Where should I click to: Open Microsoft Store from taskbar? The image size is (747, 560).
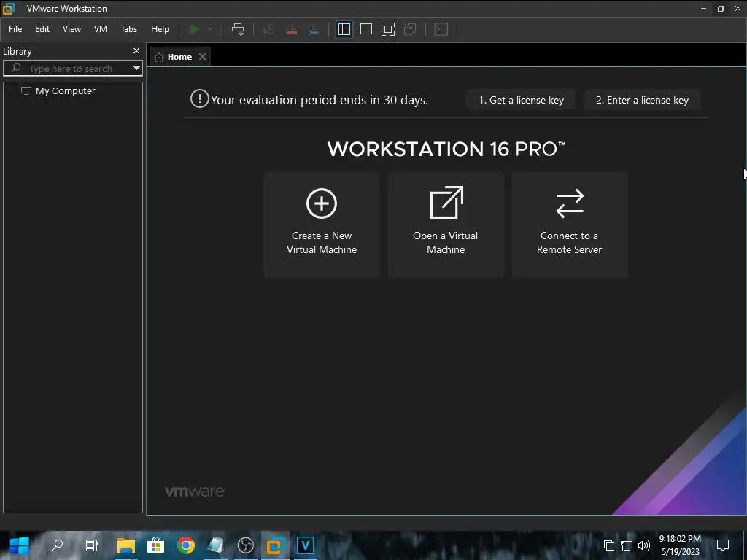155,545
